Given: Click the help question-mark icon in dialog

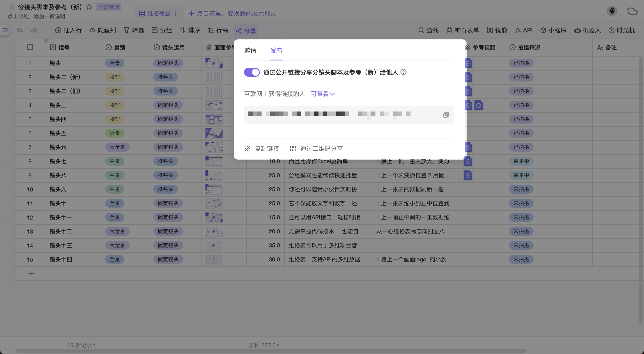Looking at the screenshot, I should click(x=403, y=72).
